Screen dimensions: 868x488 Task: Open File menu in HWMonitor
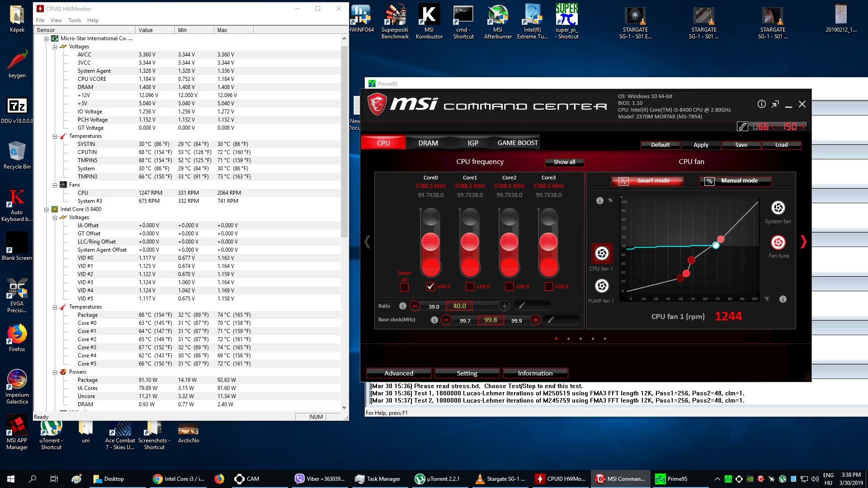click(40, 20)
